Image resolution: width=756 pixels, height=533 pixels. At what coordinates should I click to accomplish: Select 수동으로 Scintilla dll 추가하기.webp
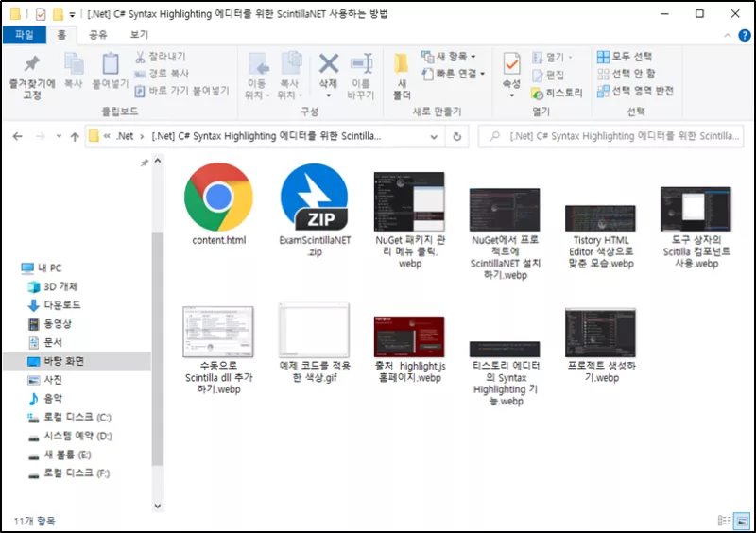point(218,351)
